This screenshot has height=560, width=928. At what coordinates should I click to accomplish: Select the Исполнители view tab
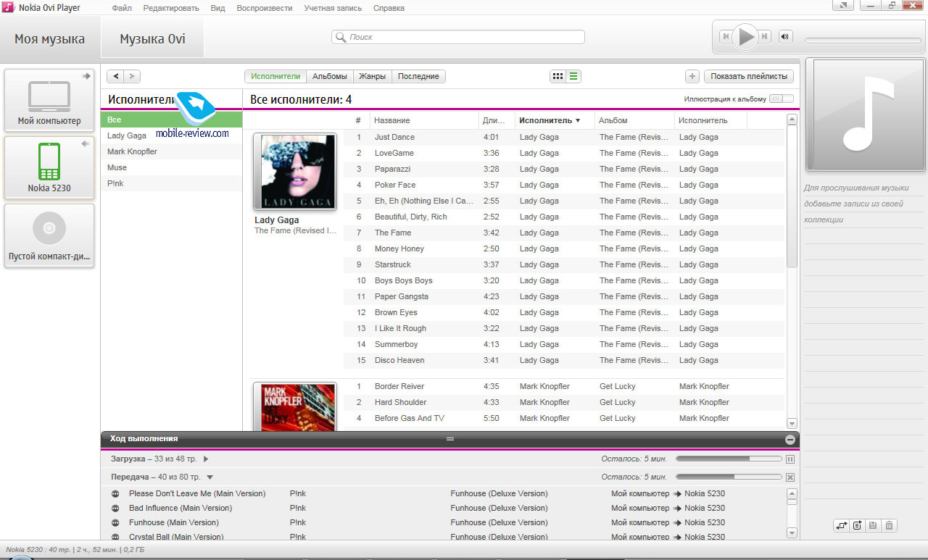[275, 76]
